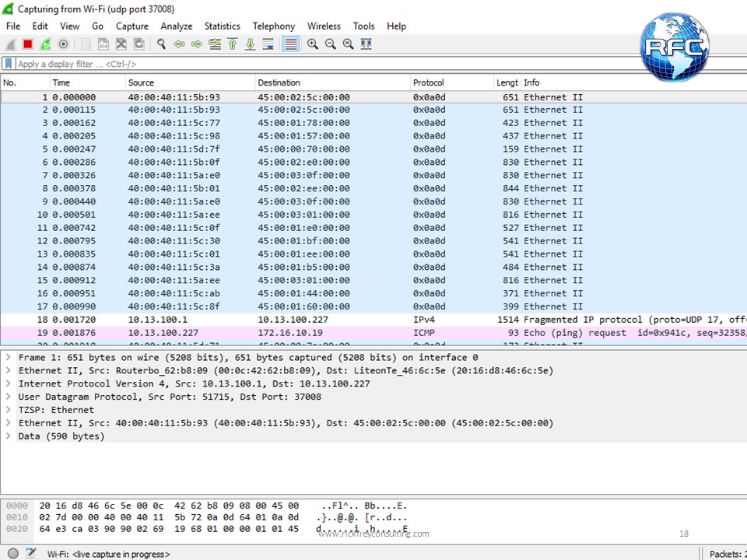The width and height of the screenshot is (747, 560).
Task: Sort packets by the No. column
Action: click(25, 82)
